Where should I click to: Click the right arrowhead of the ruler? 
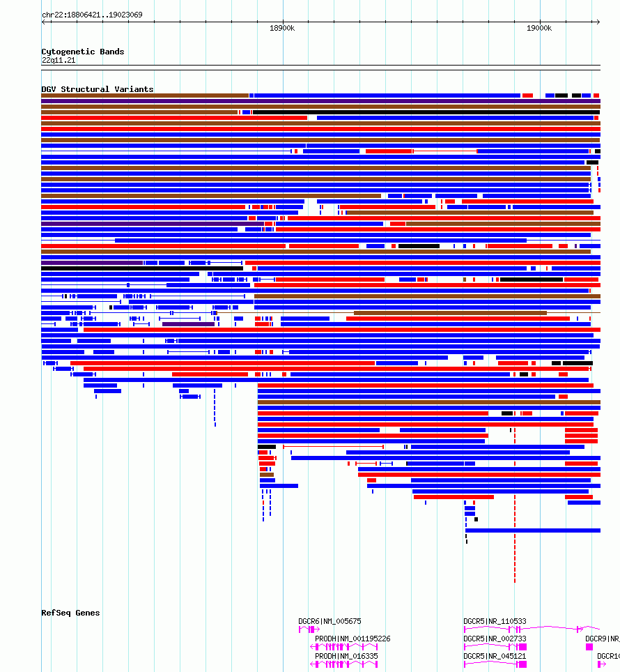click(598, 22)
